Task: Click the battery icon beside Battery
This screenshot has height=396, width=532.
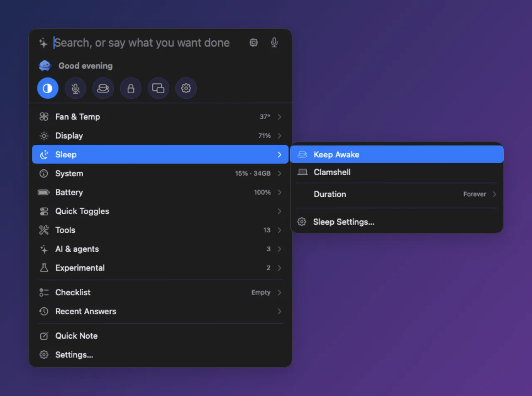Action: point(44,193)
